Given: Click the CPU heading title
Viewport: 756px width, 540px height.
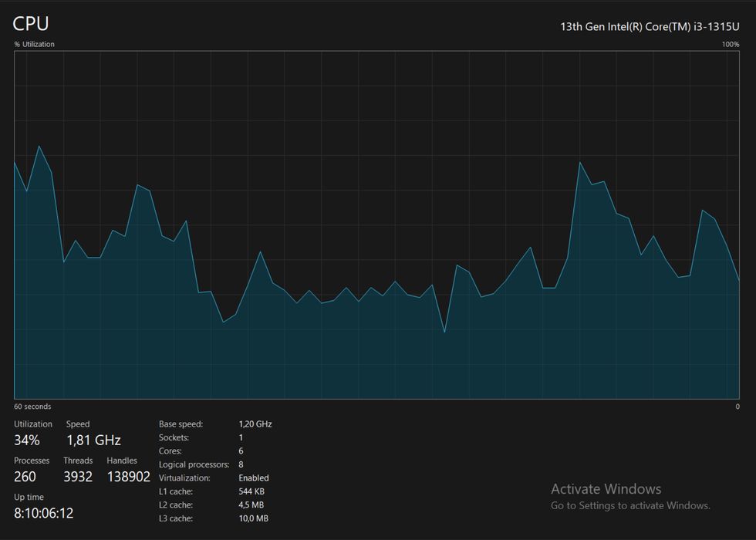Looking at the screenshot, I should [x=30, y=23].
